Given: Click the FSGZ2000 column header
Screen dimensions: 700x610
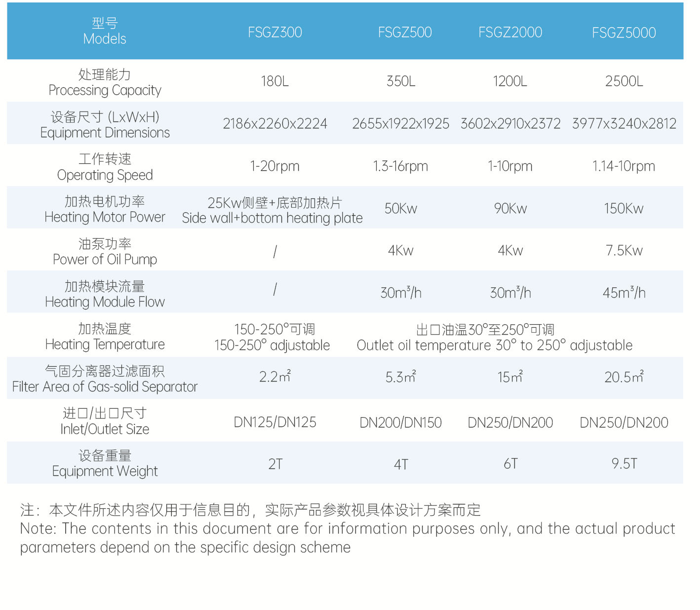Looking at the screenshot, I should tap(510, 33).
